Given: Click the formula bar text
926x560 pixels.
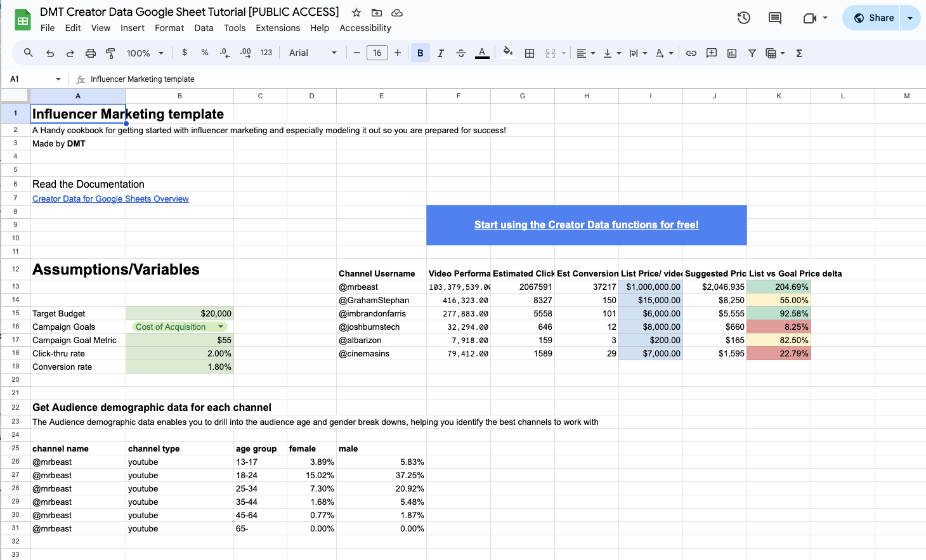Looking at the screenshot, I should coord(143,79).
